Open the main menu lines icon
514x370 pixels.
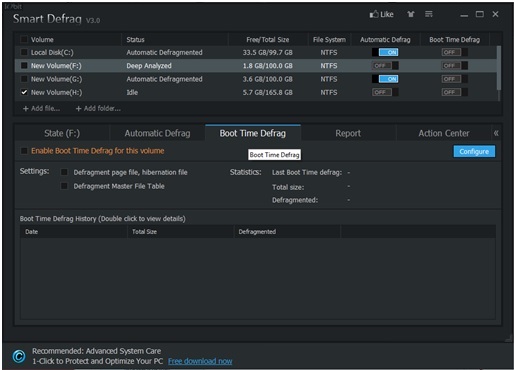click(429, 14)
